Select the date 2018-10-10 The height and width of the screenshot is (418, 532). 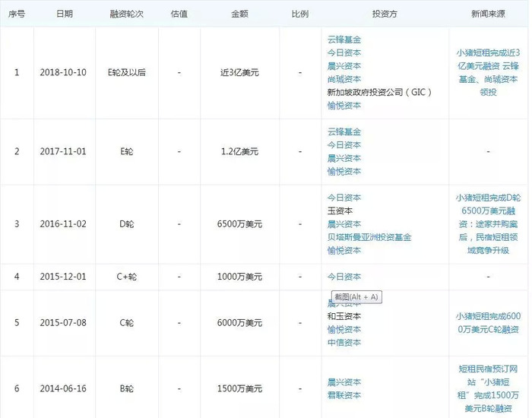pyautogui.click(x=63, y=73)
